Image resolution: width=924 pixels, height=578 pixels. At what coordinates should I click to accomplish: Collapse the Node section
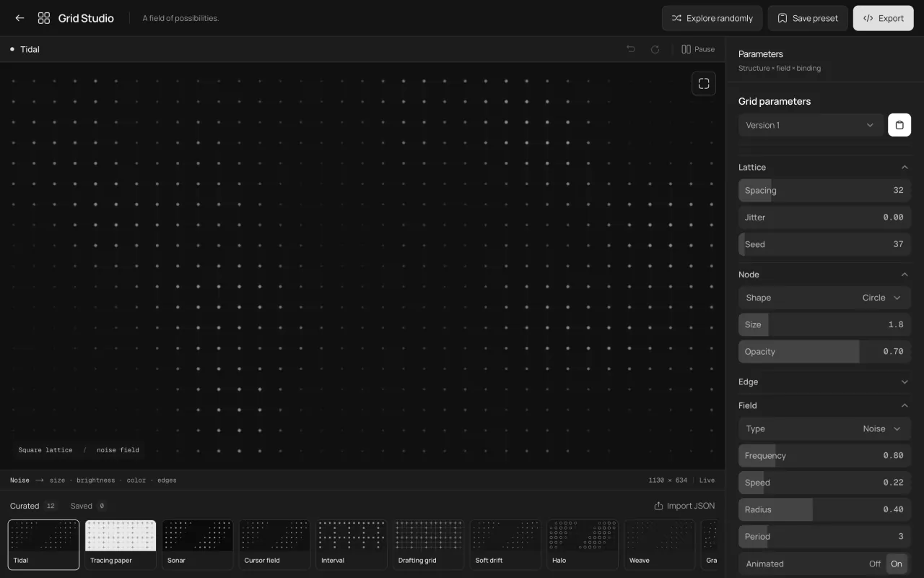[x=824, y=275]
